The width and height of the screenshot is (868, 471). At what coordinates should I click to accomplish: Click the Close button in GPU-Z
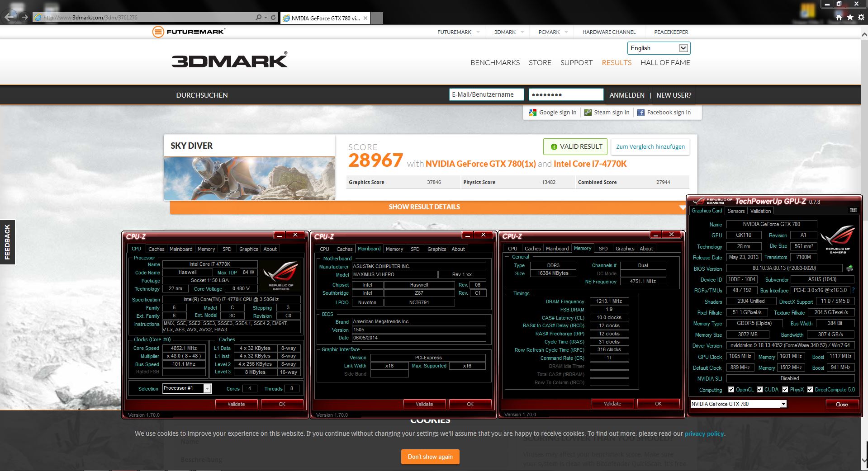point(842,405)
